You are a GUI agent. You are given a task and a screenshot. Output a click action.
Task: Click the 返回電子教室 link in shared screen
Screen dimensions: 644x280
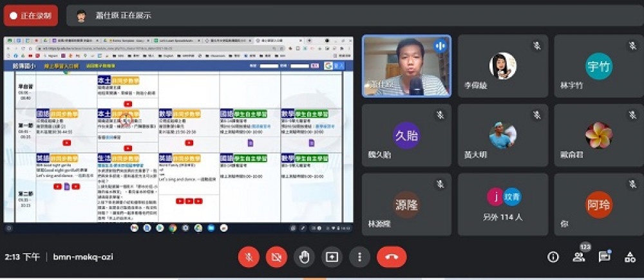[x=100, y=66]
